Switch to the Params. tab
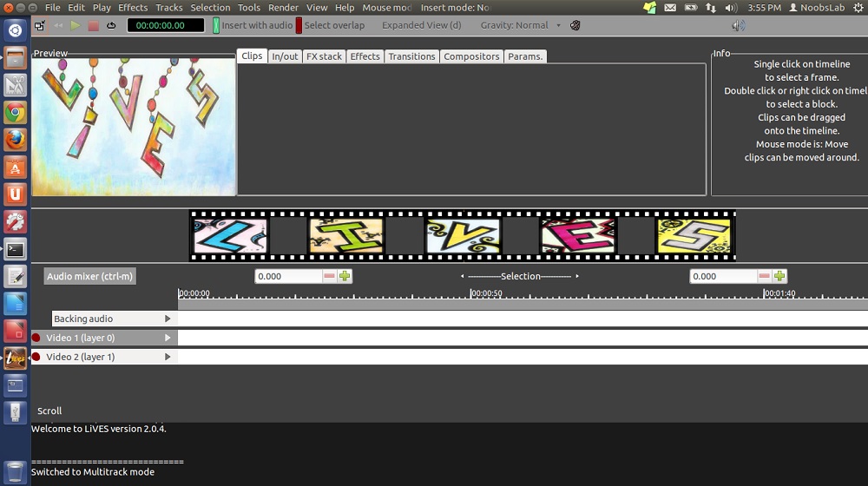 525,56
